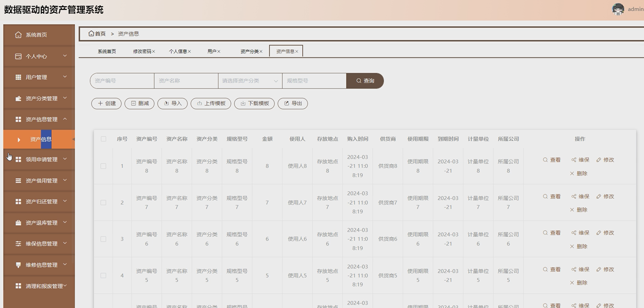Collapse the 资产信息管理 menu chevron
This screenshot has width=644, height=308.
[x=65, y=119]
